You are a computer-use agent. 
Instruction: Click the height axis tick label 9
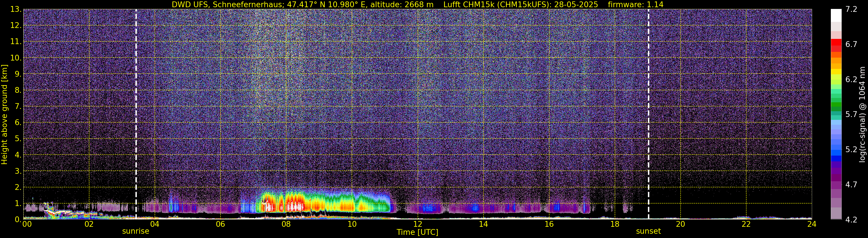[x=18, y=74]
